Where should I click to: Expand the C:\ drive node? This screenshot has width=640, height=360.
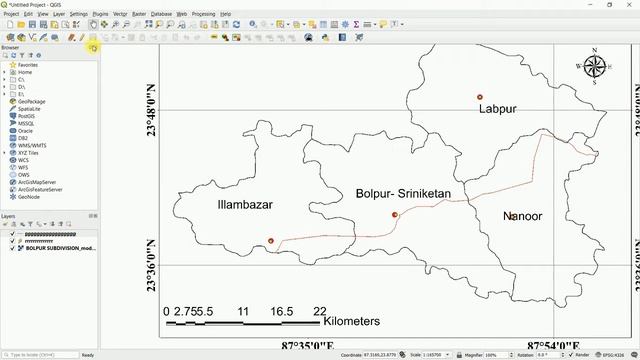[4, 80]
